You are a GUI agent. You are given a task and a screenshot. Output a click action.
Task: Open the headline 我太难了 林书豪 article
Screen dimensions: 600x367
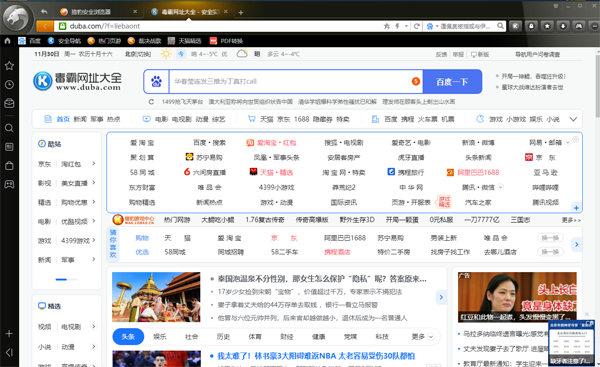click(316, 356)
